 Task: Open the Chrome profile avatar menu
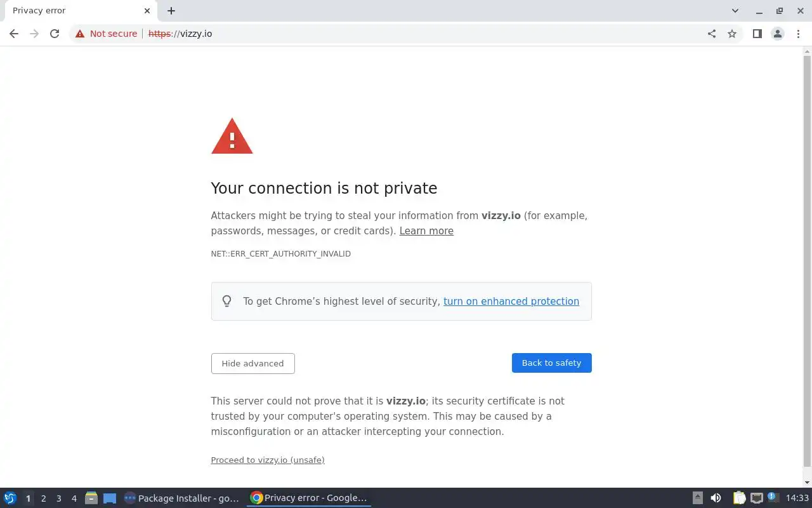click(x=777, y=34)
